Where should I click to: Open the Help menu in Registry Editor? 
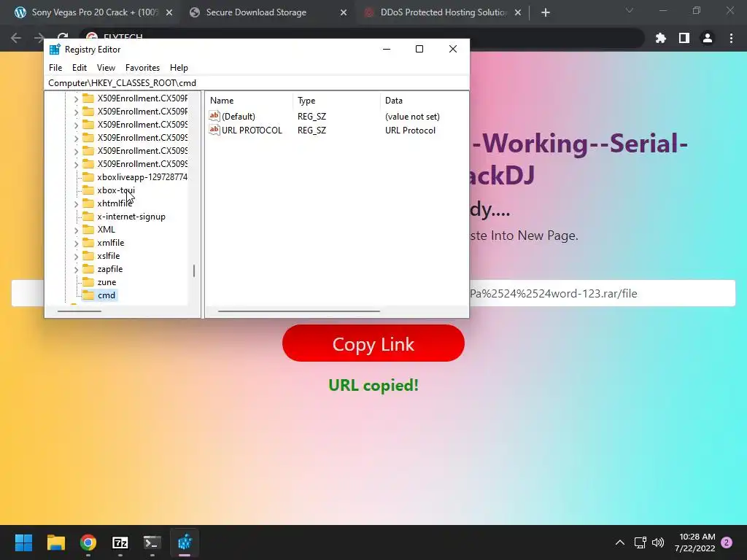pyautogui.click(x=179, y=68)
